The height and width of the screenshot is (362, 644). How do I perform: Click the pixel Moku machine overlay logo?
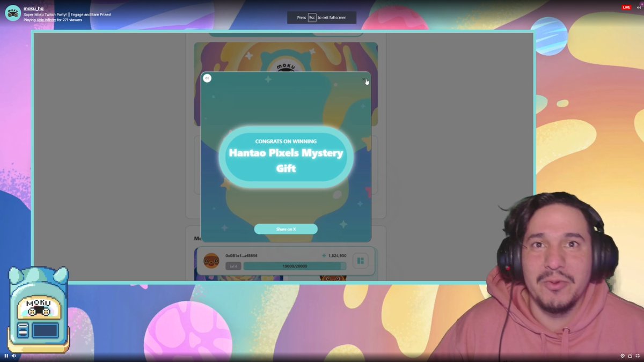[38, 310]
